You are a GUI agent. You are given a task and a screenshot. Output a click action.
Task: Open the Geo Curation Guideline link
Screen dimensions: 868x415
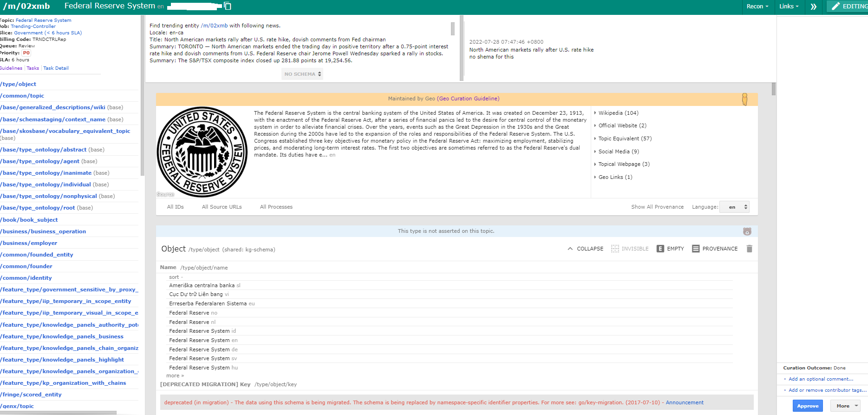coord(468,99)
